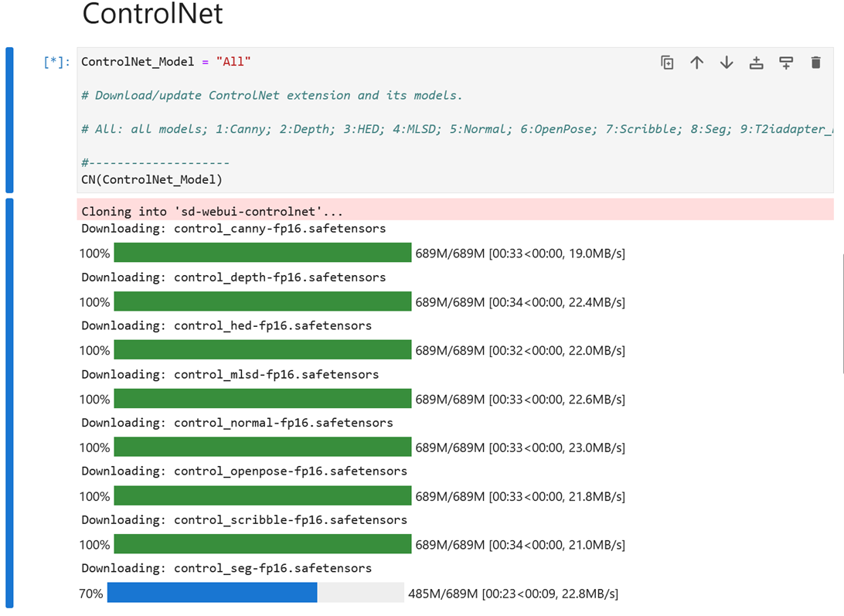The width and height of the screenshot is (844, 616).
Task: Insert a new cell below this one
Action: [786, 63]
